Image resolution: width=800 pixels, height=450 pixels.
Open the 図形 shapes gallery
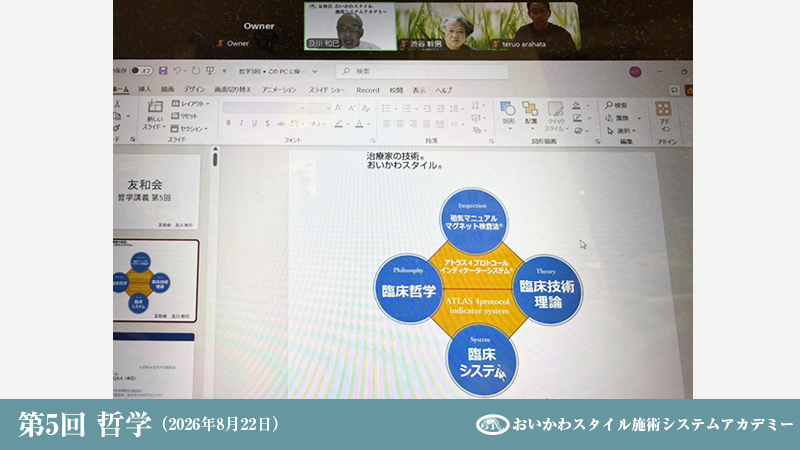click(x=508, y=115)
